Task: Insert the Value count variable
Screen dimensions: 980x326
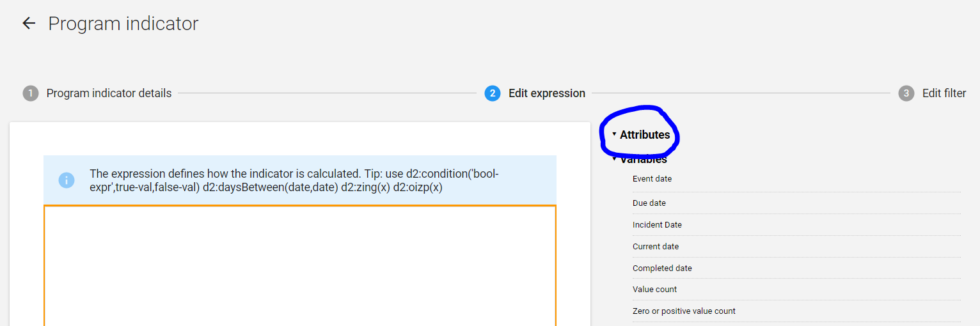Action: (x=654, y=290)
